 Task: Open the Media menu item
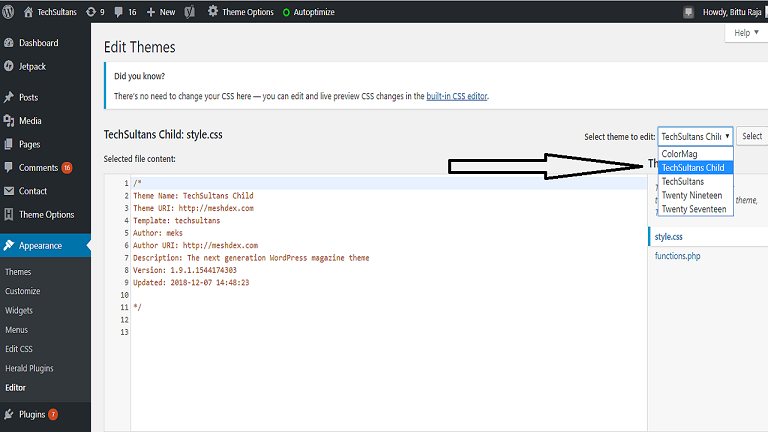[30, 120]
